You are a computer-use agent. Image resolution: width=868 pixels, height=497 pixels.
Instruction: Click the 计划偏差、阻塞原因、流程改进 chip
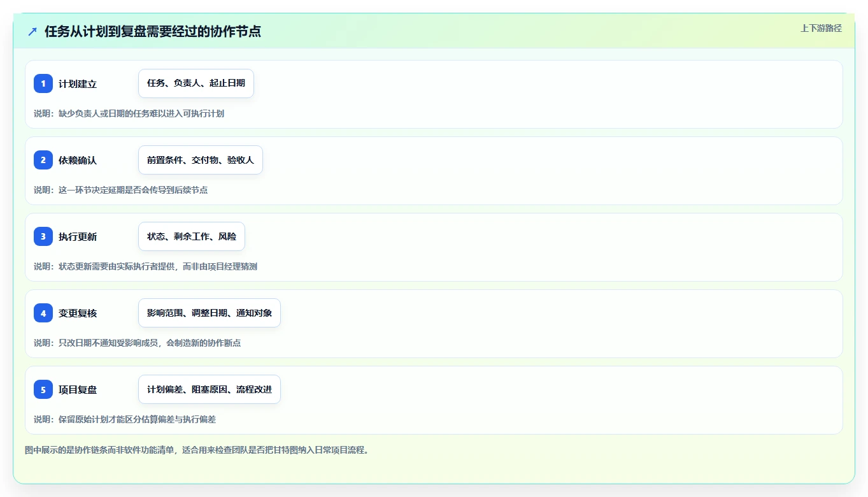[210, 389]
